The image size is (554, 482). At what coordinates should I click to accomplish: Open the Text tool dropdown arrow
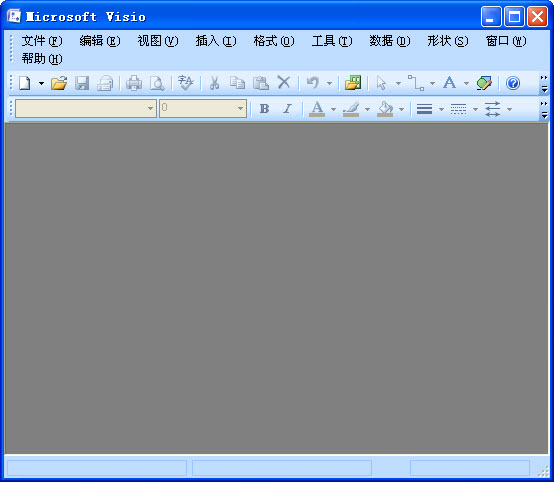pyautogui.click(x=466, y=84)
